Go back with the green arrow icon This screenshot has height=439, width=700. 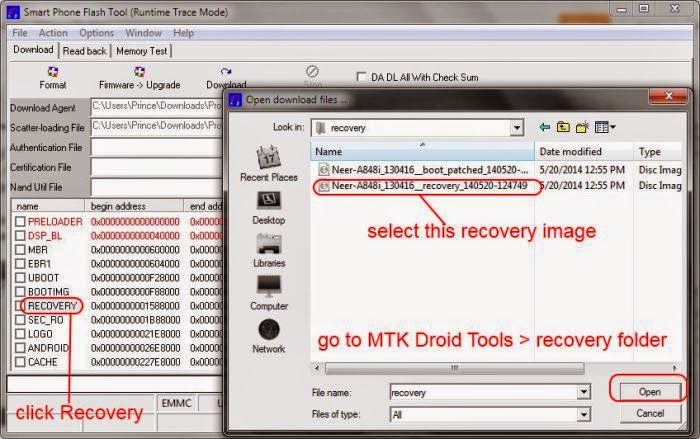point(544,127)
